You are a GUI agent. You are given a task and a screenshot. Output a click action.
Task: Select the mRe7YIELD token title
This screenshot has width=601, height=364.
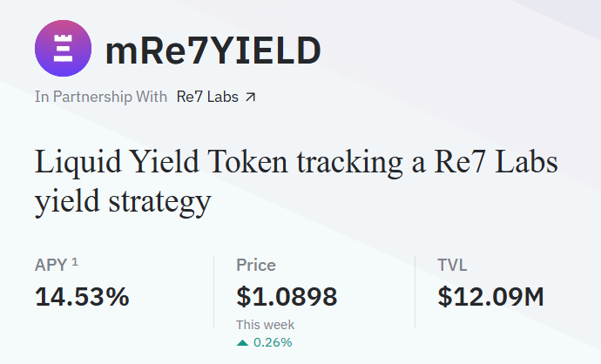coord(213,51)
